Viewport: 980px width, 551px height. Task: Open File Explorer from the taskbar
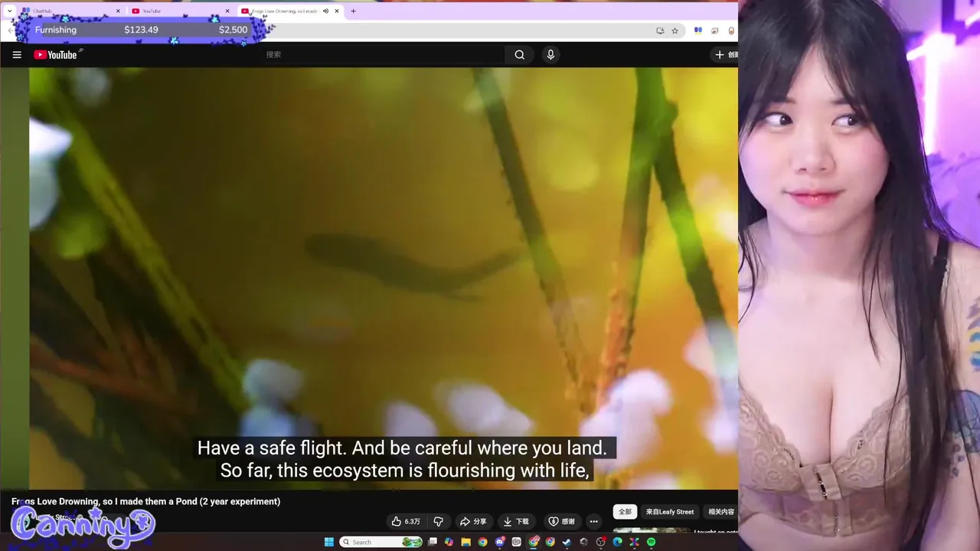click(465, 542)
